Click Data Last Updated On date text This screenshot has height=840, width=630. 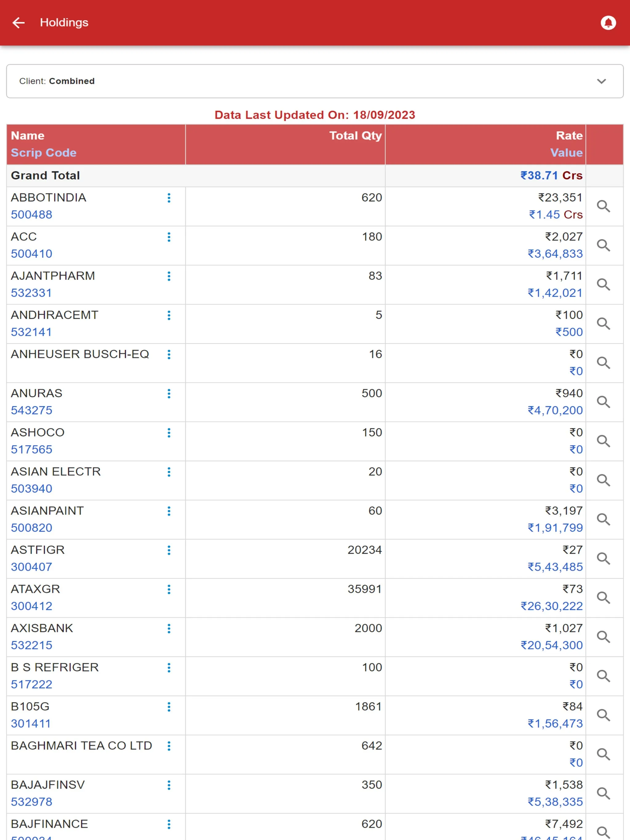tap(315, 115)
